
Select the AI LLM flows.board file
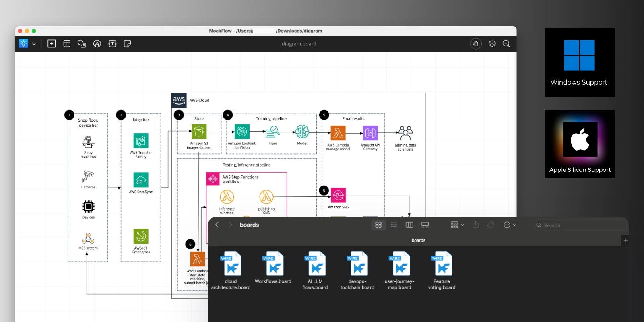(x=315, y=270)
